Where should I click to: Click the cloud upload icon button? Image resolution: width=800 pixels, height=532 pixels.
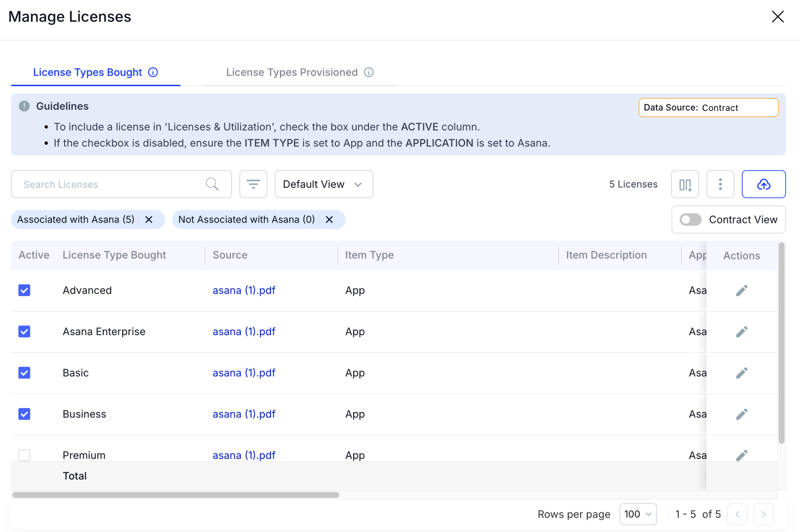click(x=763, y=184)
